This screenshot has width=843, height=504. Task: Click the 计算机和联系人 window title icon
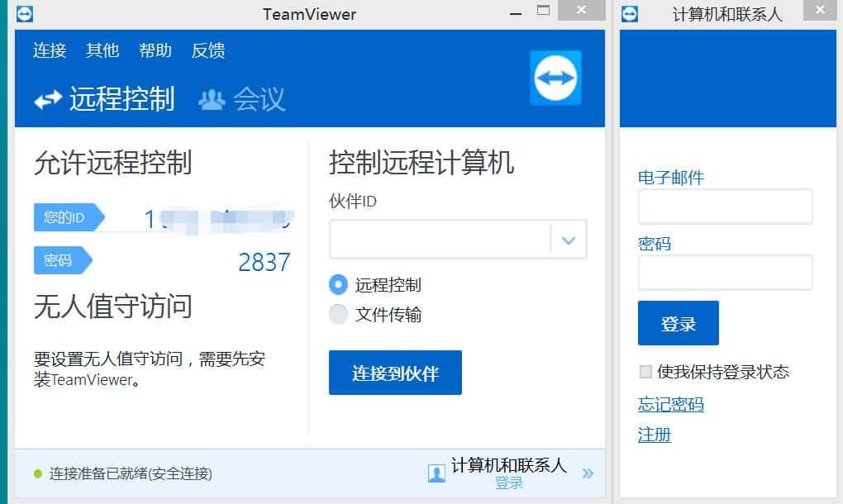coord(630,13)
